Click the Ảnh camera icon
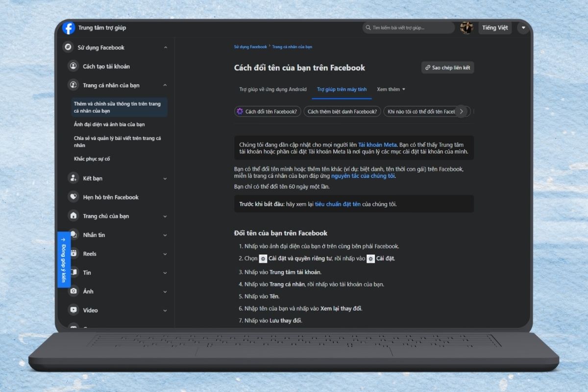This screenshot has height=392, width=588. click(x=73, y=292)
